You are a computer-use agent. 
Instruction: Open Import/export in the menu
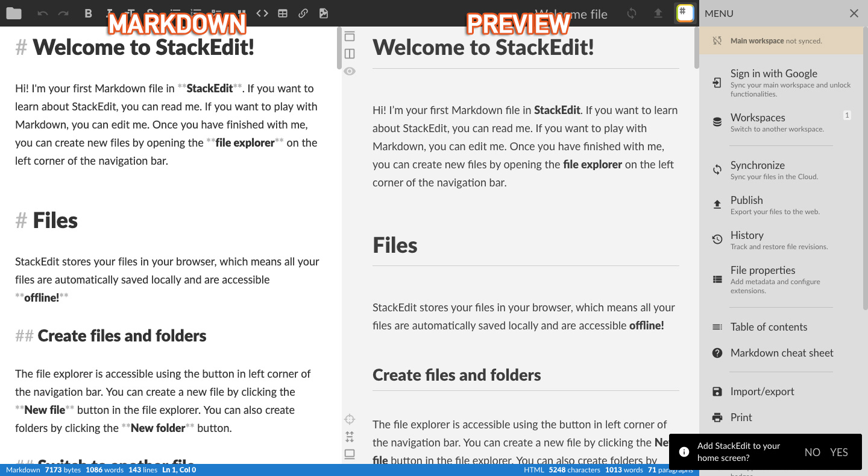point(781,392)
